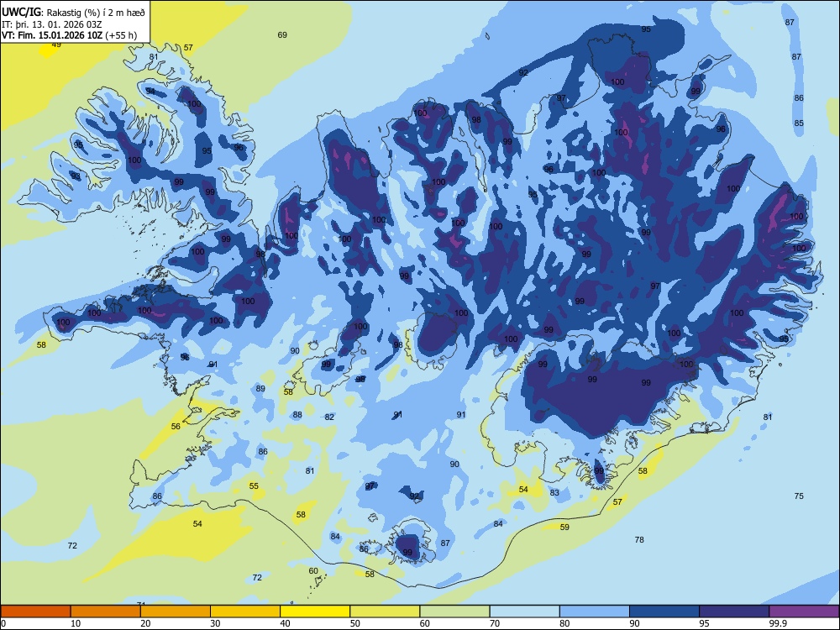Click the 'IT: þri. 13. 01. 2026 03Z' line
The height and width of the screenshot is (630, 840).
(51, 24)
